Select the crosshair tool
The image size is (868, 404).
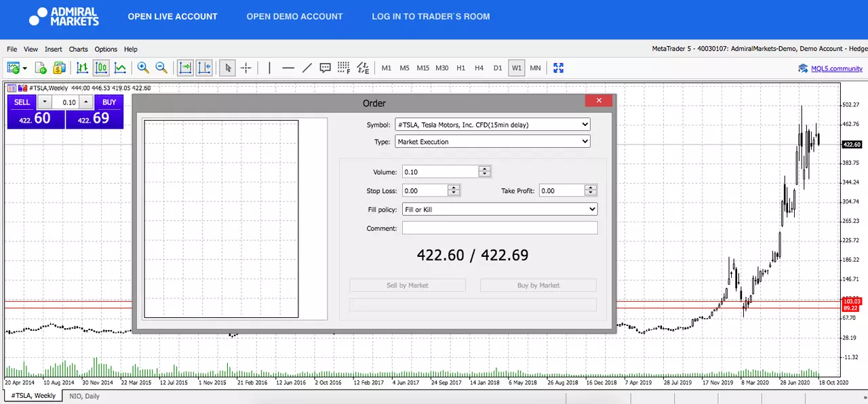(246, 68)
